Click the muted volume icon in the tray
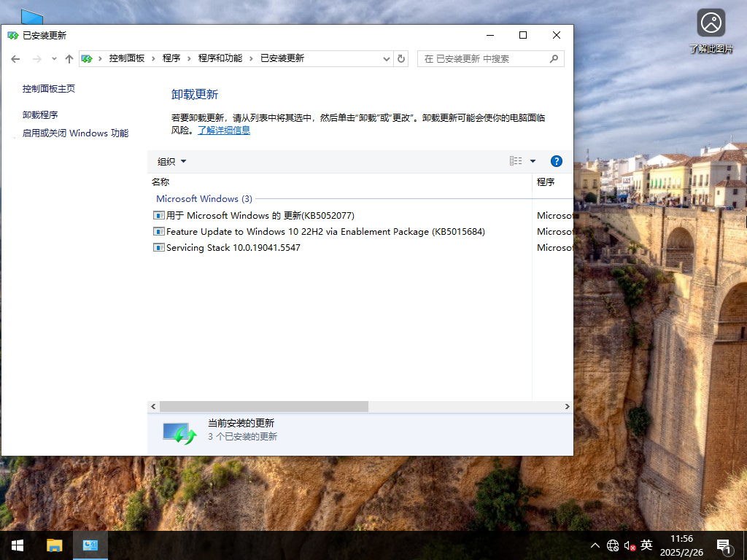This screenshot has height=560, width=747. point(629,545)
